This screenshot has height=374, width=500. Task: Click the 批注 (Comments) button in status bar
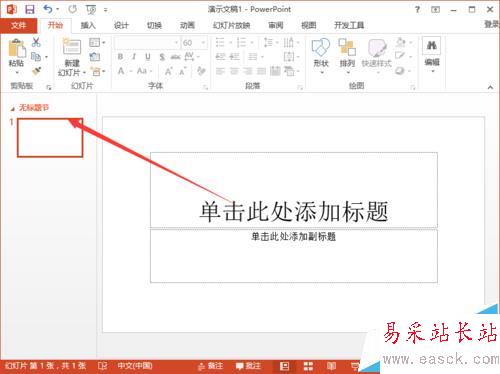[248, 366]
